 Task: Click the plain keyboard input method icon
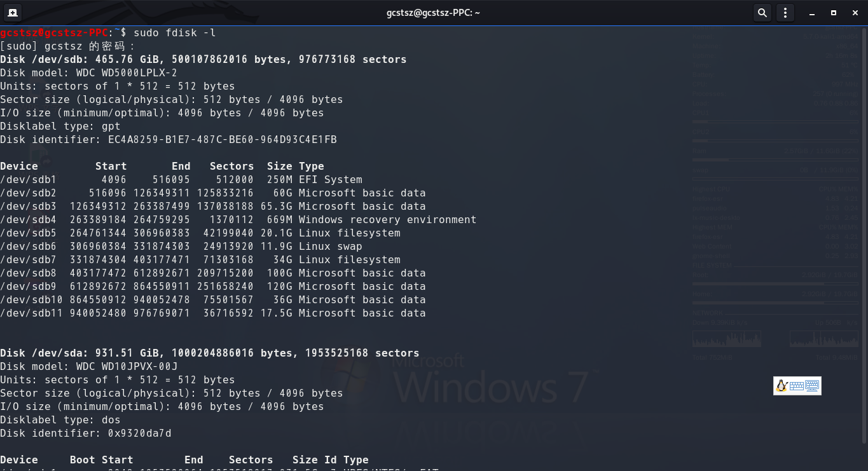[x=797, y=386]
